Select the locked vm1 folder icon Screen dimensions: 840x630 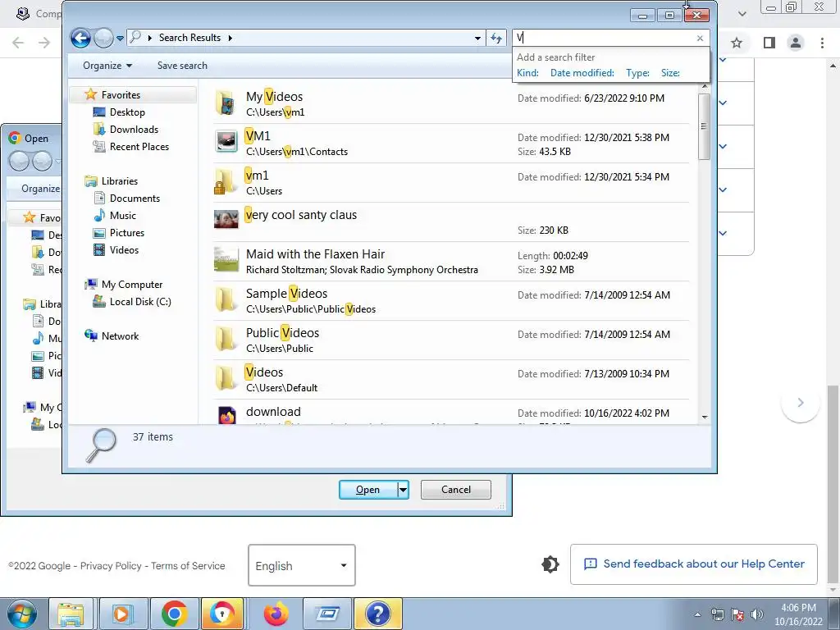[226, 181]
